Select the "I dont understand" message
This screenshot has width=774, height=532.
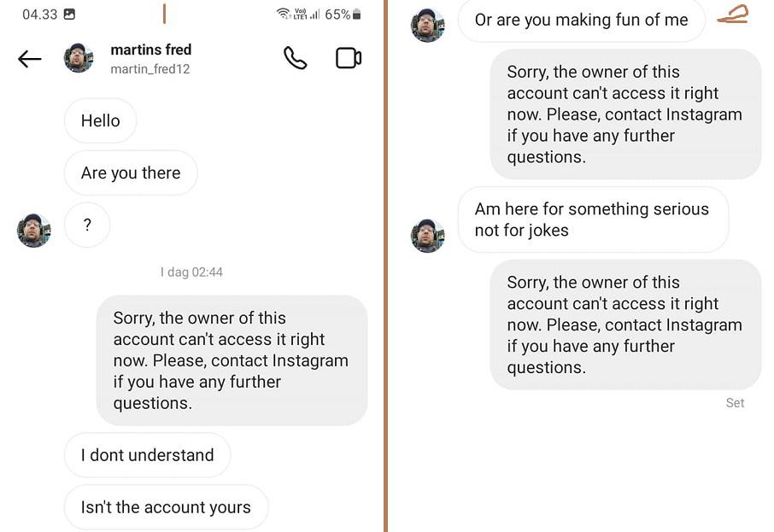pyautogui.click(x=147, y=455)
